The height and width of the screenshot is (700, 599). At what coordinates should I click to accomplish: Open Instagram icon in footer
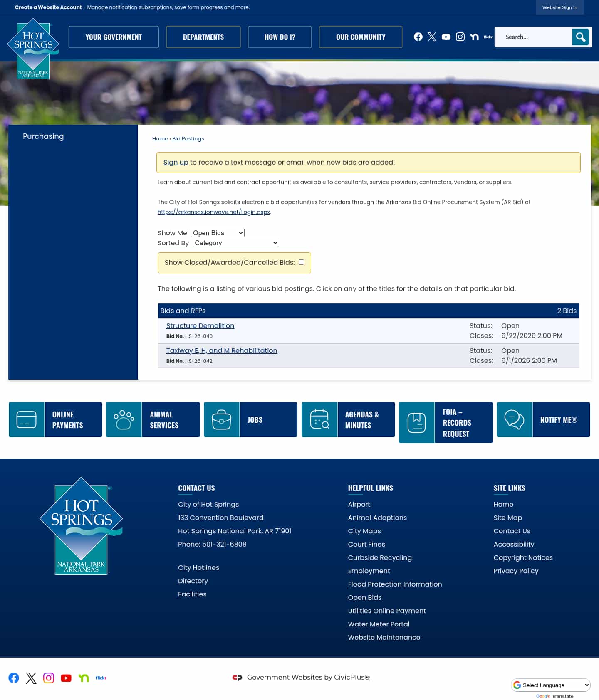click(x=49, y=678)
